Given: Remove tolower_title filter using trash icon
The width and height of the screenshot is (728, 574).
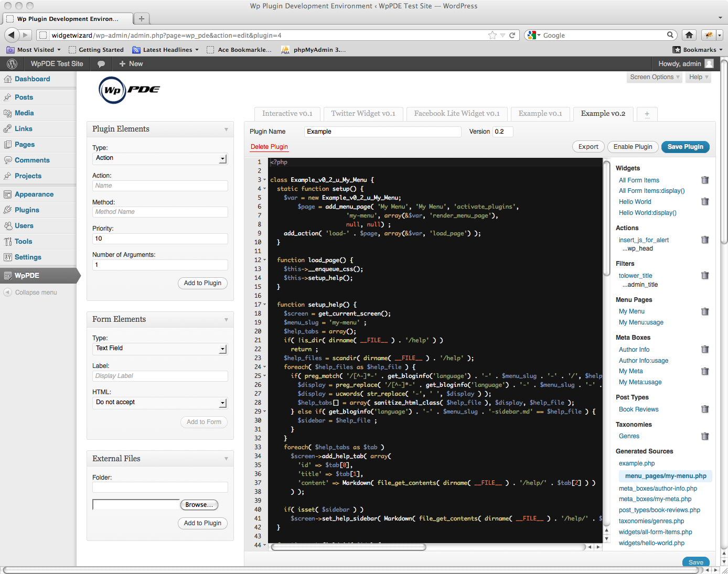Looking at the screenshot, I should click(x=705, y=275).
